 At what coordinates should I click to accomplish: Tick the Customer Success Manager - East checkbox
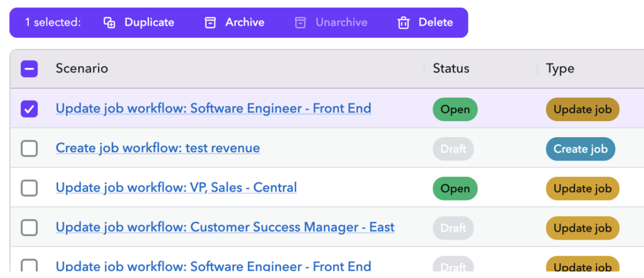[29, 228]
